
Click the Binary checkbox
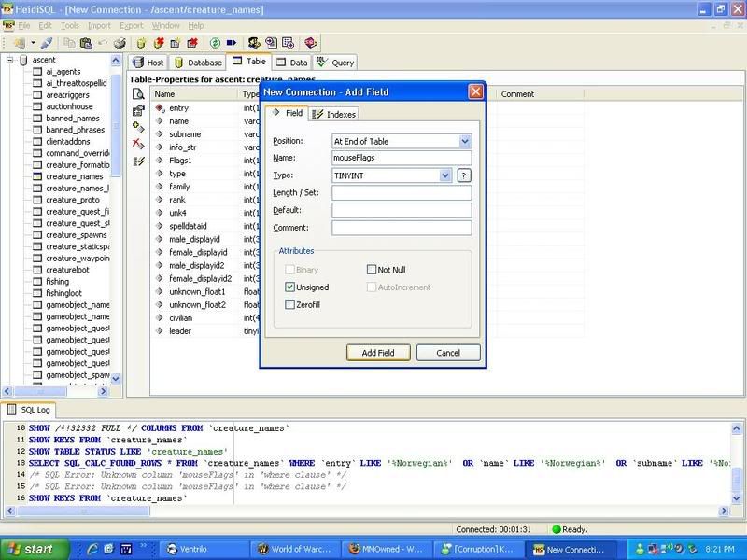pyautogui.click(x=289, y=270)
